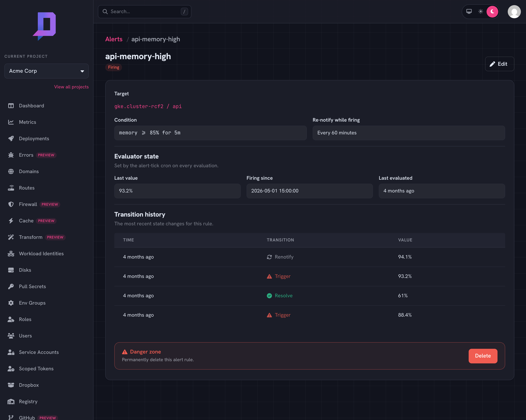
Task: Click the Renotify refresh icon
Action: tap(269, 257)
